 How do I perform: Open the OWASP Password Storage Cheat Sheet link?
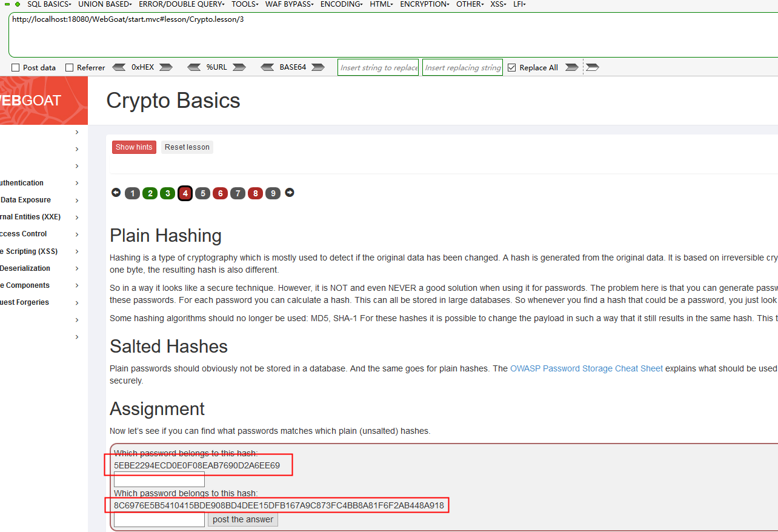point(587,368)
